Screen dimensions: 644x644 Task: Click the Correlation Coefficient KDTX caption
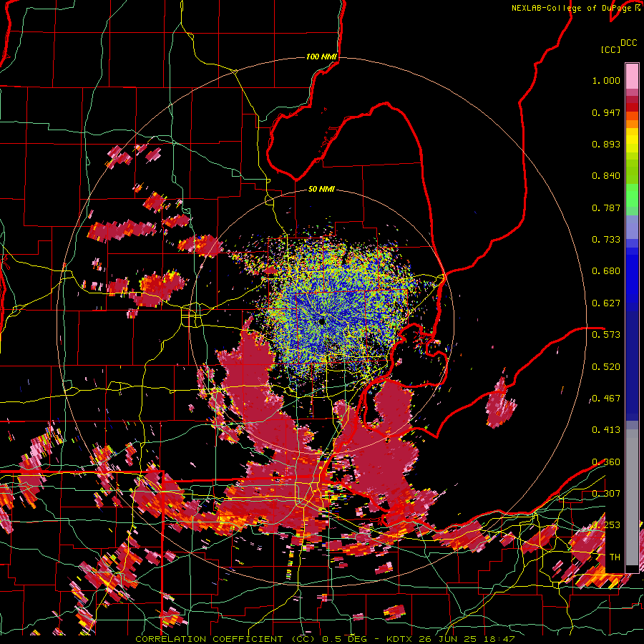tap(325, 639)
